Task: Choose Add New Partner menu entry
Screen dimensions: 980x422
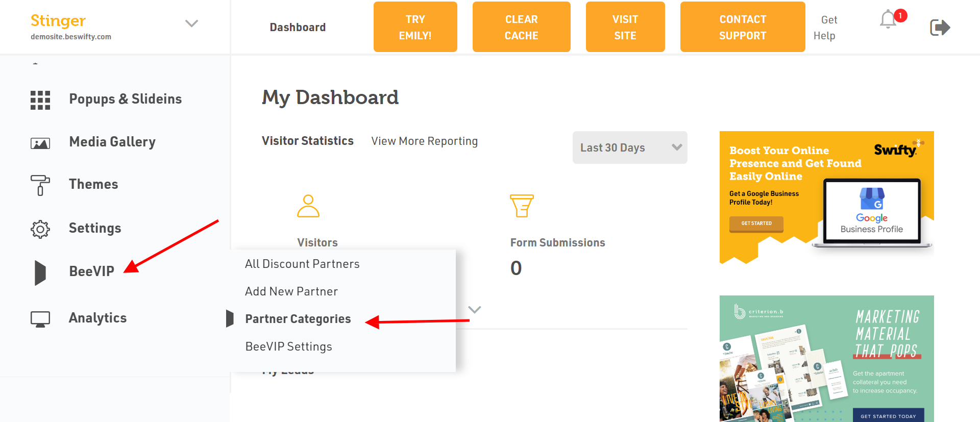Action: [291, 291]
